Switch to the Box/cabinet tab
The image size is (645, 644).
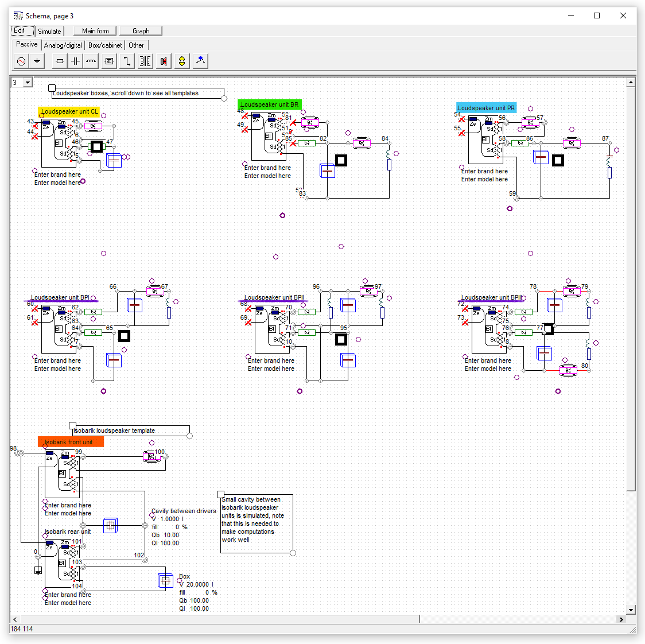tap(105, 45)
